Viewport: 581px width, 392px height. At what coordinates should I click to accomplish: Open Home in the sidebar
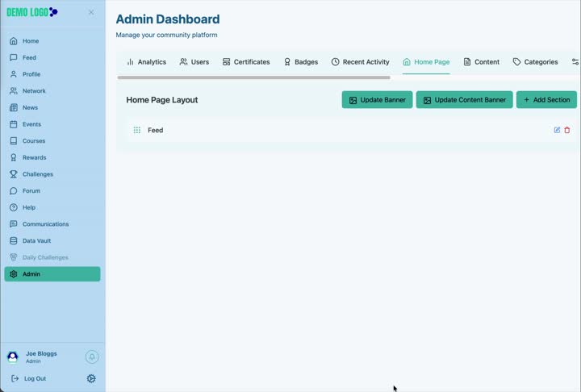pyautogui.click(x=52, y=41)
